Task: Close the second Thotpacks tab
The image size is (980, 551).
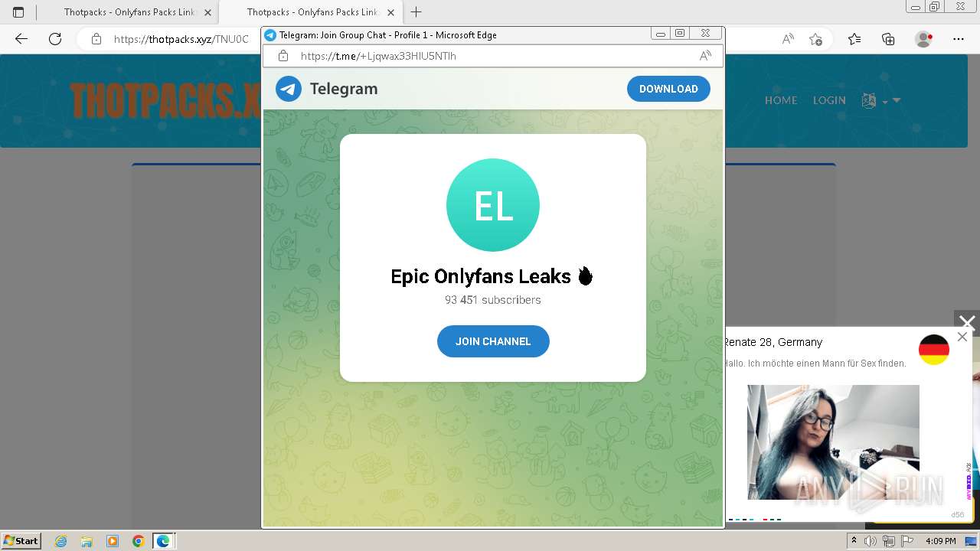Action: coord(390,13)
